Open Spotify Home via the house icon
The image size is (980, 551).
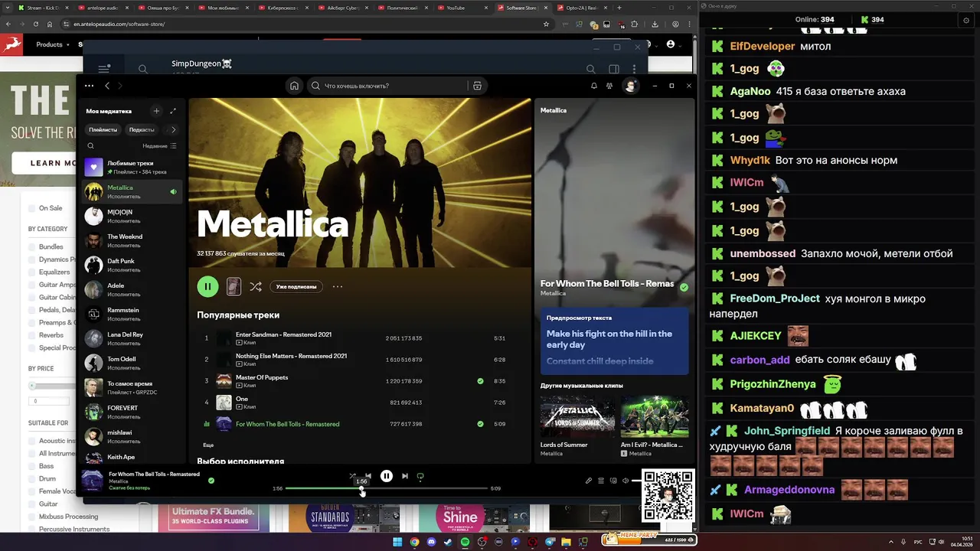coord(294,86)
